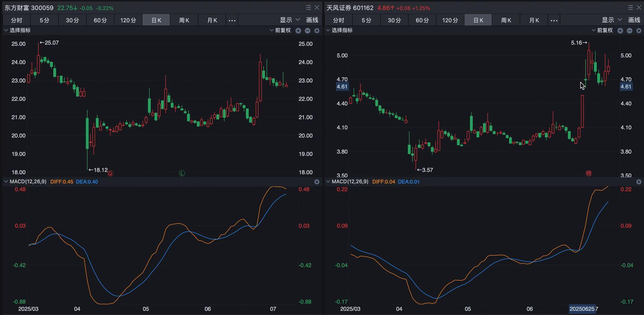Select 日K tab in 东方财富 panel

click(156, 20)
